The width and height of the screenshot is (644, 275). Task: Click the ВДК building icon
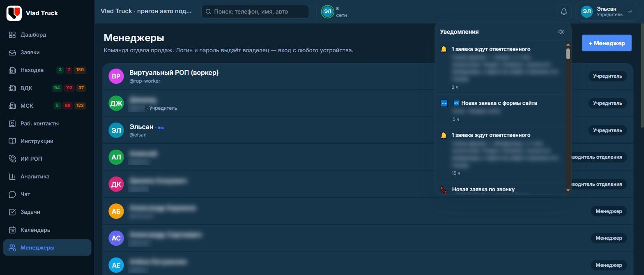pyautogui.click(x=12, y=88)
